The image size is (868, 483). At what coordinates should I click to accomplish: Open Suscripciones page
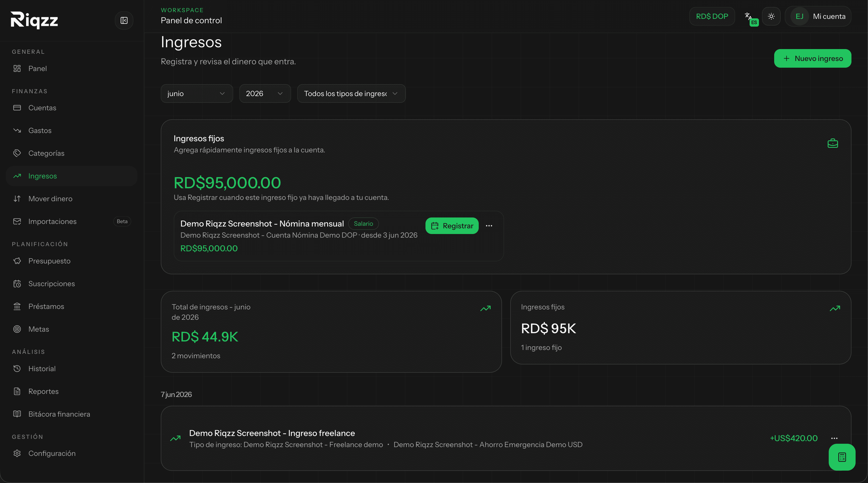71,284
